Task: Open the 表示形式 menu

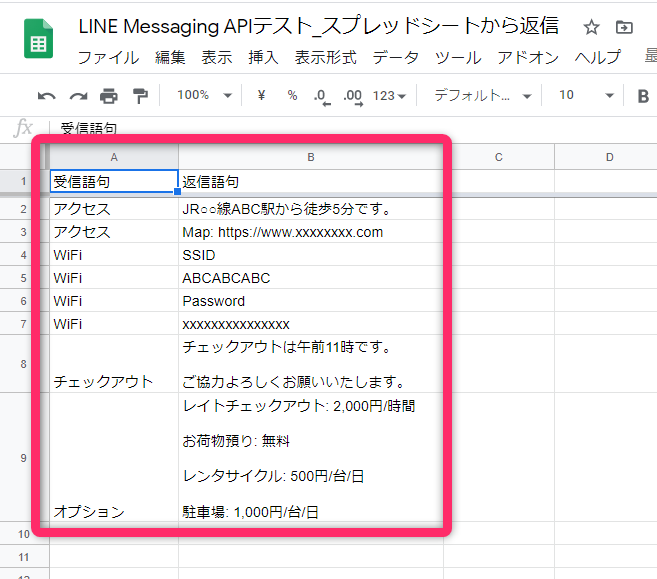Action: pyautogui.click(x=325, y=57)
